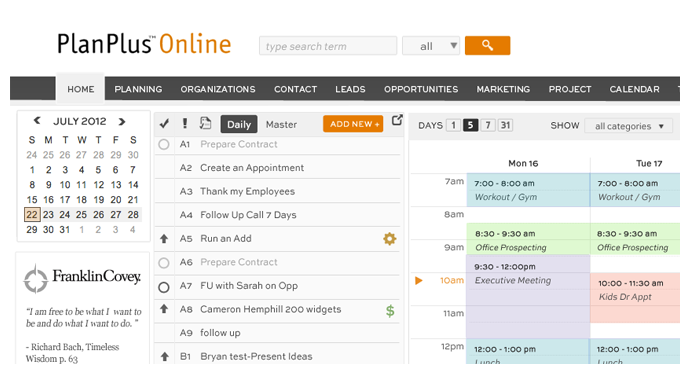Open the PROJECT menu
This screenshot has height=388, width=680.
click(x=570, y=89)
